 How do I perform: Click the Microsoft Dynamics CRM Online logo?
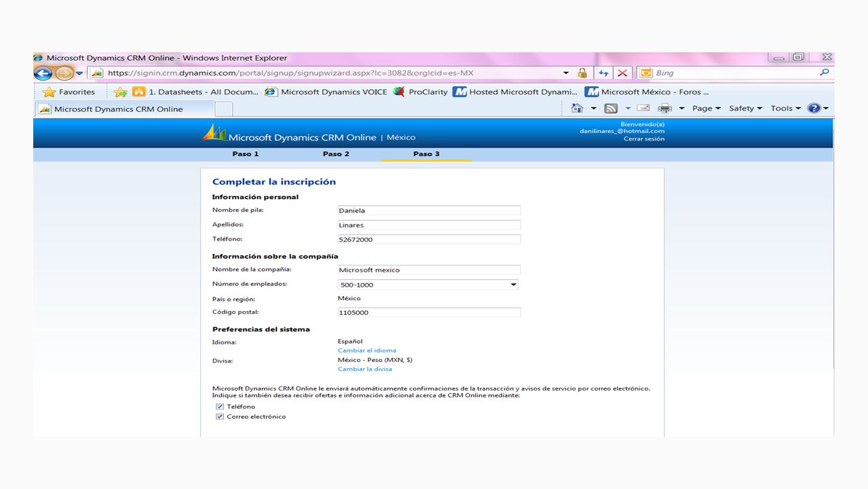[x=288, y=133]
